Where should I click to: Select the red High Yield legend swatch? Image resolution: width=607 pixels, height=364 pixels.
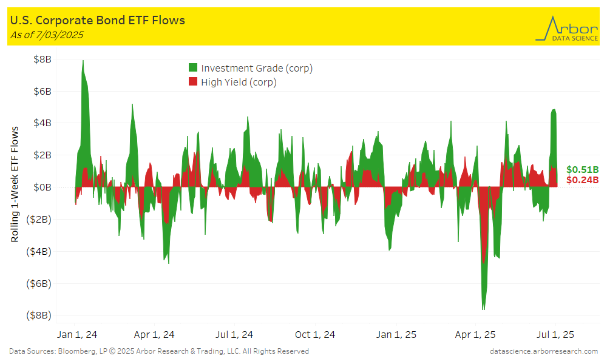(193, 82)
